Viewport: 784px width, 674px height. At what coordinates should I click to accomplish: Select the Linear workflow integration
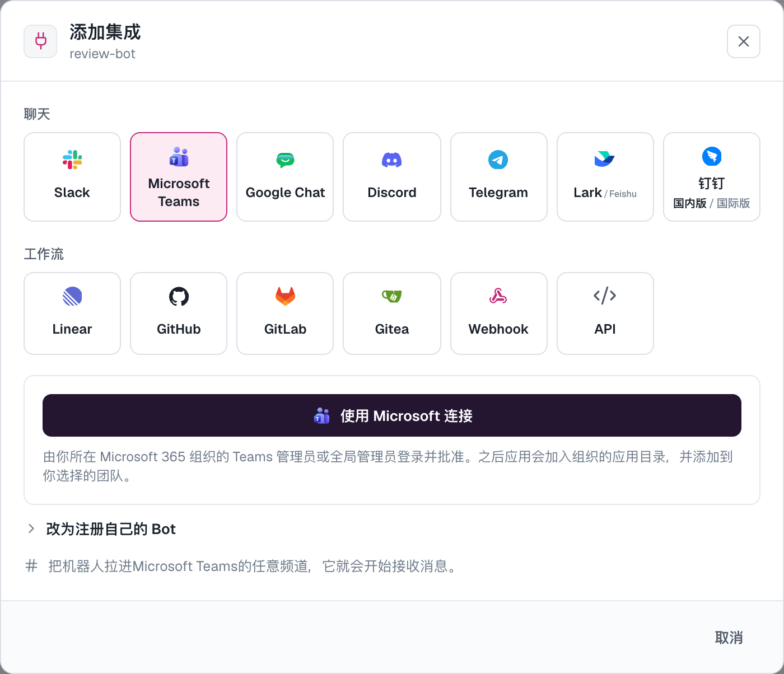72,313
